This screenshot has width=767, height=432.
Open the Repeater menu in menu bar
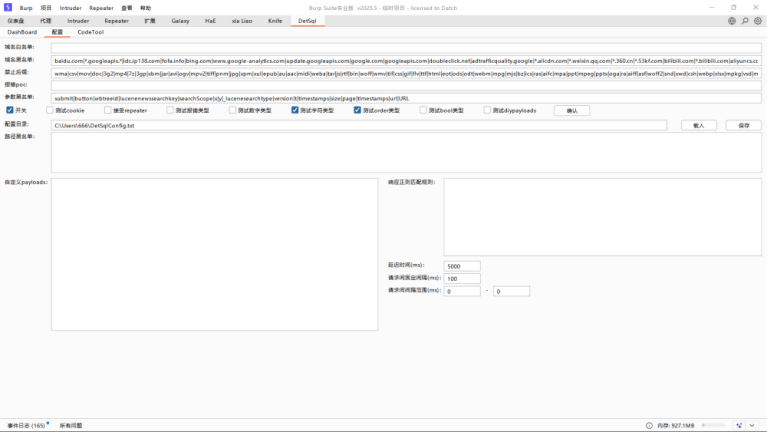point(101,8)
